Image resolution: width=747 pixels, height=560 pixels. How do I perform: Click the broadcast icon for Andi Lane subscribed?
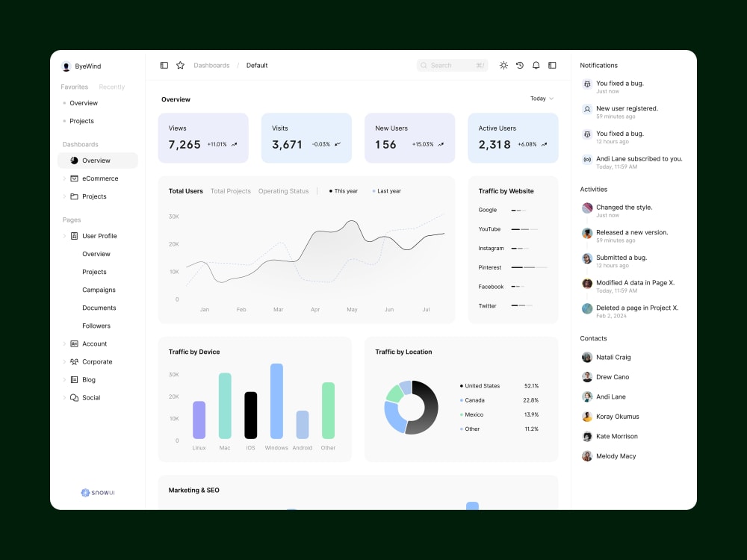(x=587, y=160)
